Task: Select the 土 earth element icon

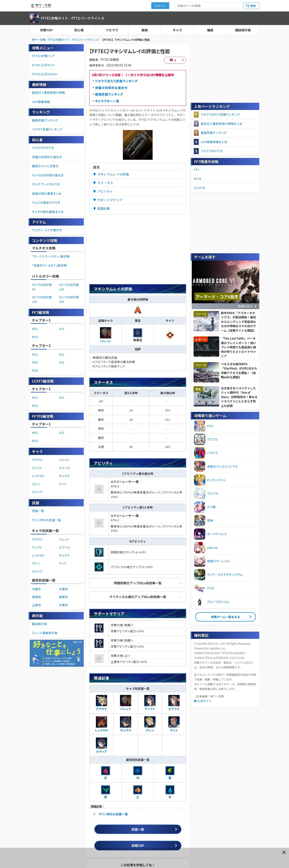Action: pos(138,790)
